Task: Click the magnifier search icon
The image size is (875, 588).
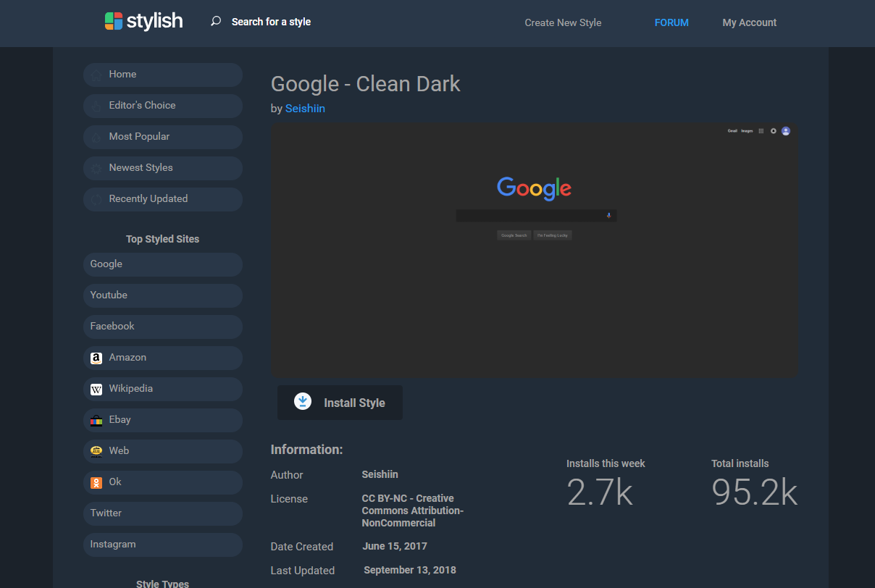Action: 216,22
